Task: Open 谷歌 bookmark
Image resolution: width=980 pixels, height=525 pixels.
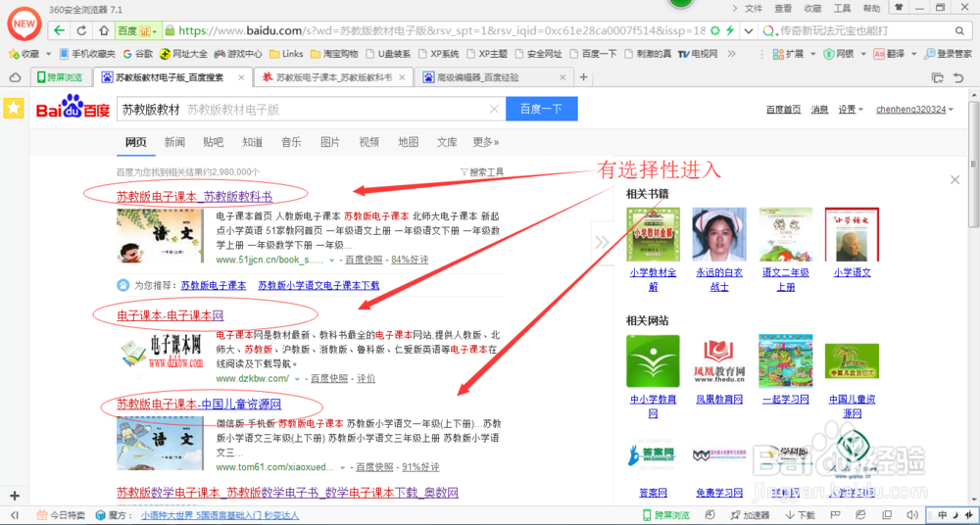Action: click(138, 54)
